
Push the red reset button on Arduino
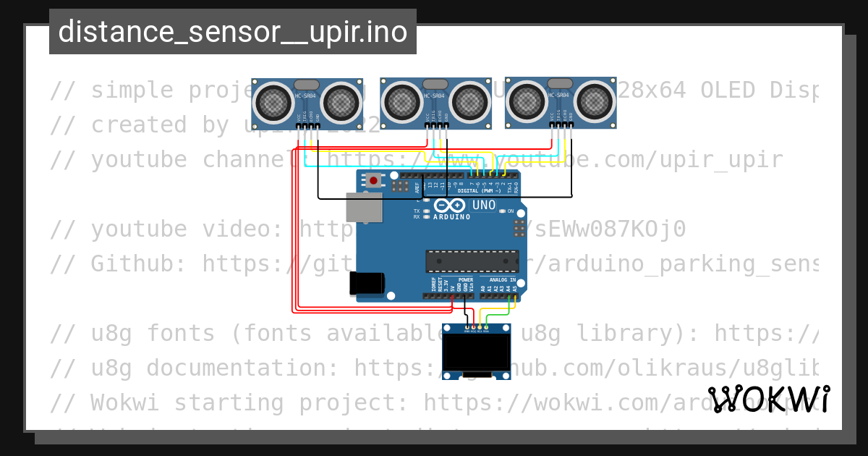tap(373, 180)
